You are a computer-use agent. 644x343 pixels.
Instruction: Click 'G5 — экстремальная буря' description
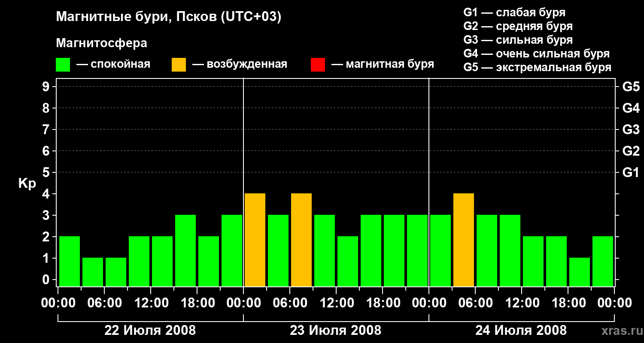[x=537, y=67]
